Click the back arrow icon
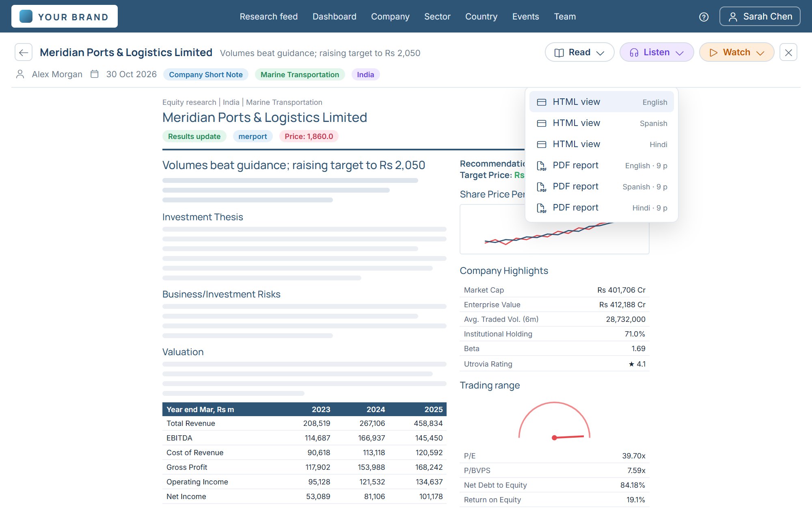The image size is (812, 508). pos(24,52)
